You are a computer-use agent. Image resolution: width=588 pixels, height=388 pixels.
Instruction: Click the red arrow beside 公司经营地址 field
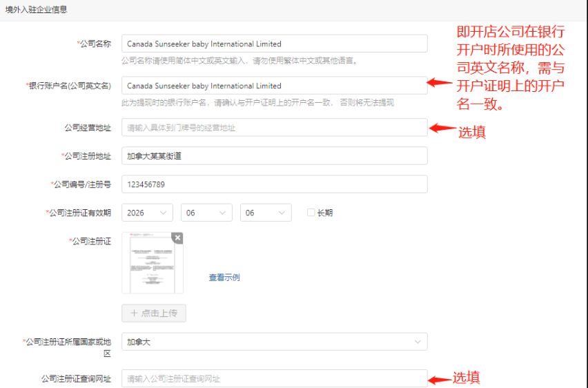tap(442, 128)
